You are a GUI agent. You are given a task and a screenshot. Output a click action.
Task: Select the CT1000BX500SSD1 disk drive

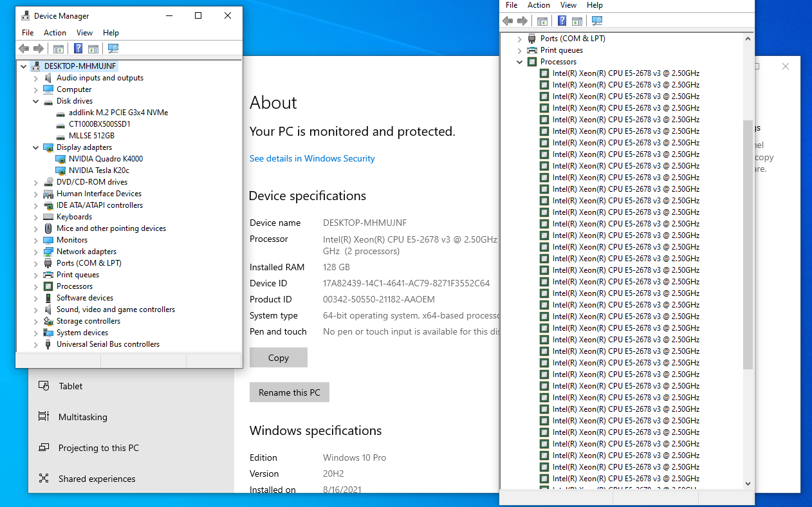(100, 124)
